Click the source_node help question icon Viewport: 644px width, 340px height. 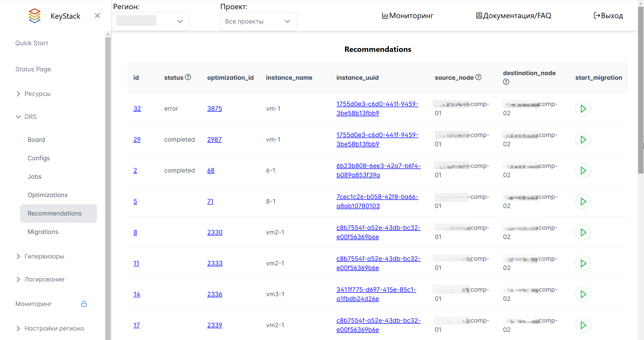click(x=478, y=77)
